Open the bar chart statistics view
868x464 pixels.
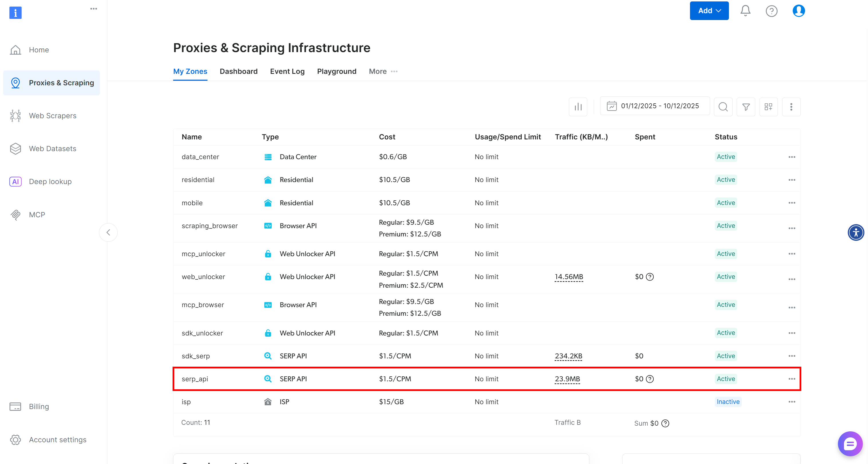click(x=578, y=106)
